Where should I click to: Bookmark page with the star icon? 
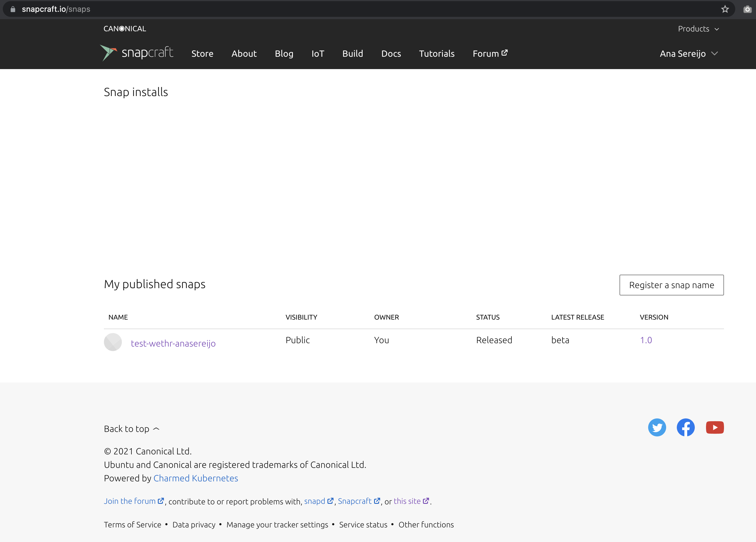[725, 9]
